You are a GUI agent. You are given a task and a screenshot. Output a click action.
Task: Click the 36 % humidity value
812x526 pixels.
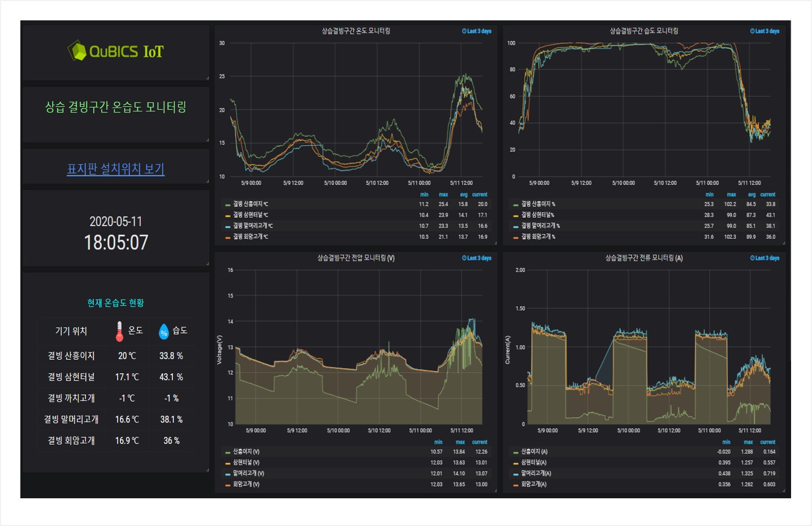pos(171,441)
